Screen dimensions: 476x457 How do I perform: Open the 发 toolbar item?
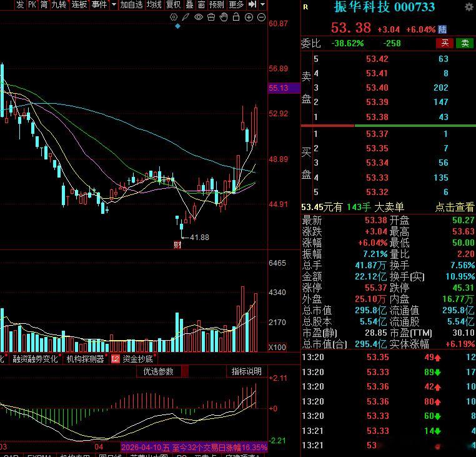[20, 4]
